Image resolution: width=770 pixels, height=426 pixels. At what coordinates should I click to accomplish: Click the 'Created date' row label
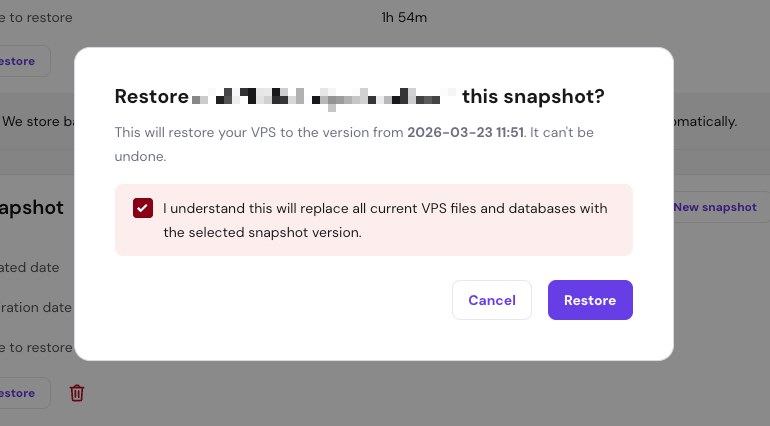pyautogui.click(x=30, y=267)
